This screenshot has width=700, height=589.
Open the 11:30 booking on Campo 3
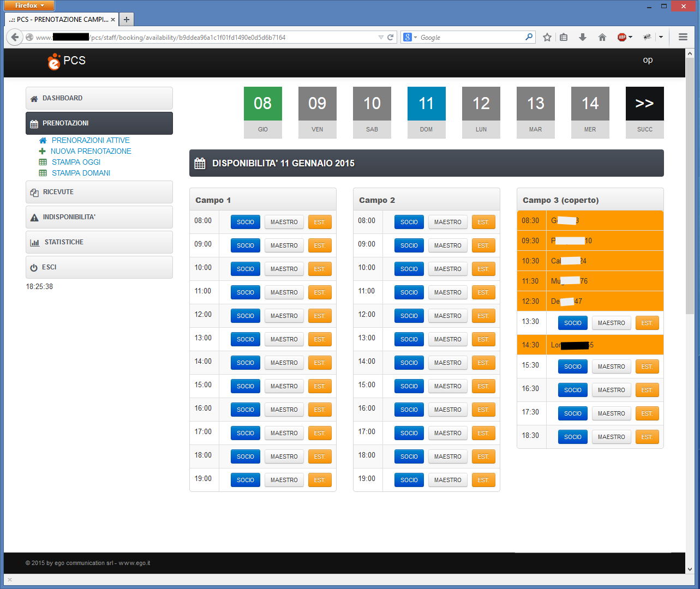coord(590,281)
